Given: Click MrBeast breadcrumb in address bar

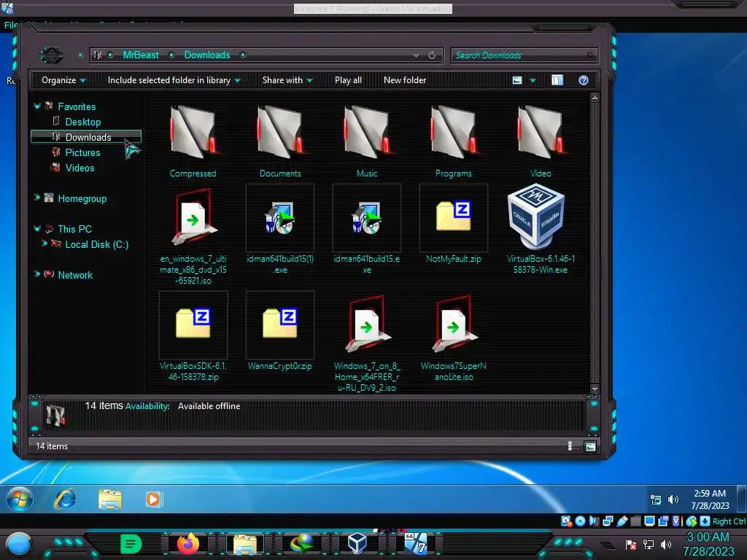Looking at the screenshot, I should pyautogui.click(x=141, y=55).
